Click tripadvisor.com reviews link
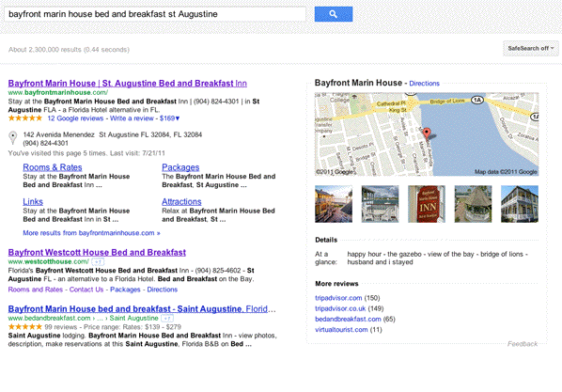The height and width of the screenshot is (392, 562). coord(338,298)
